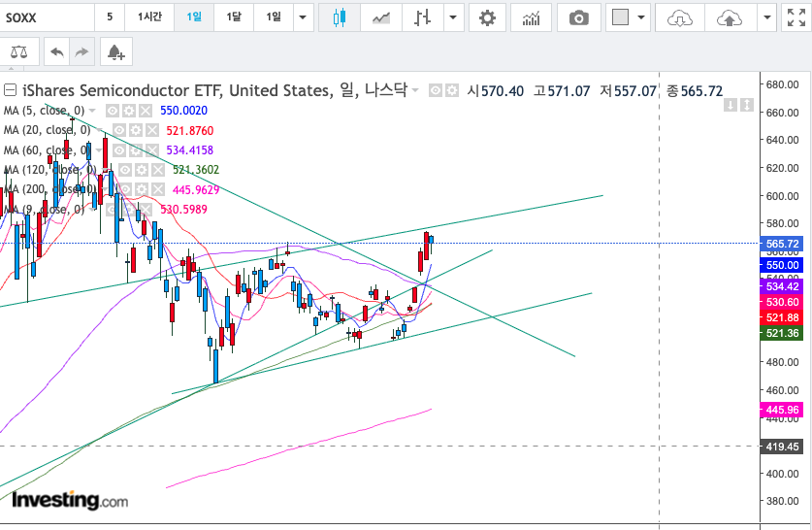Image resolution: width=812 pixels, height=530 pixels.
Task: Open MA (60, close, 0) dropdown arrow
Action: click(99, 150)
